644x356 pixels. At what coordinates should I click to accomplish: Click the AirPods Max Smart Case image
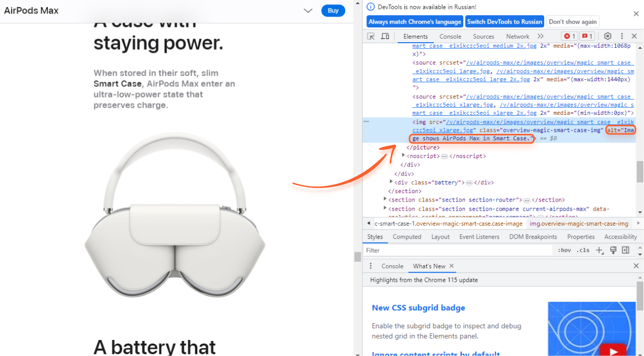click(x=175, y=215)
